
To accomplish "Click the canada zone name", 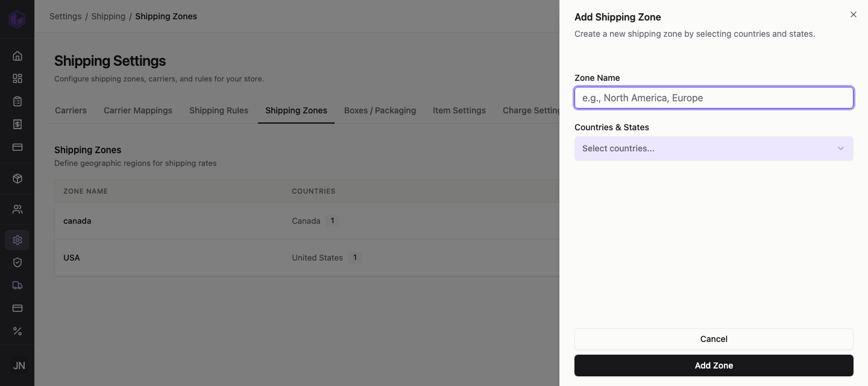I will tap(77, 221).
